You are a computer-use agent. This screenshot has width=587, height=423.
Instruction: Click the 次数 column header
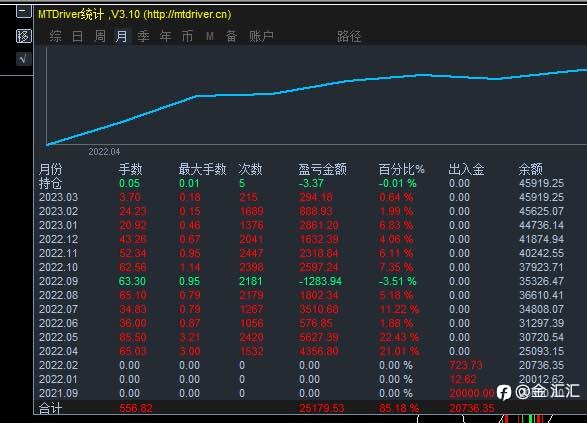point(250,169)
